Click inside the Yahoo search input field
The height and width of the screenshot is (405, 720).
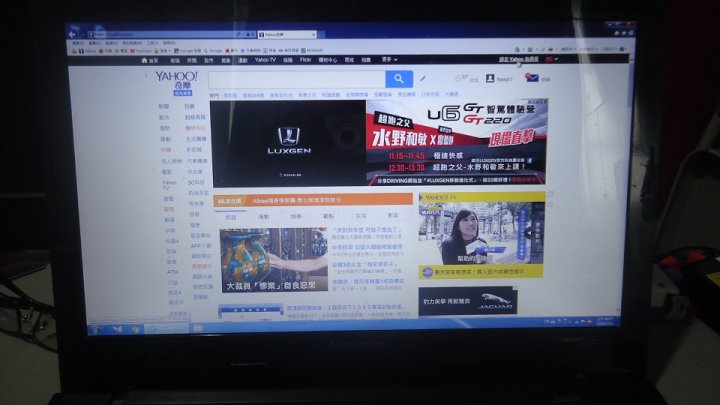[x=297, y=79]
